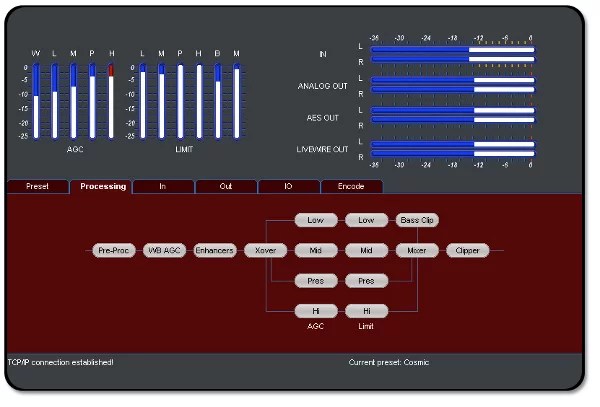Open the Pres band Limit block

pos(367,281)
